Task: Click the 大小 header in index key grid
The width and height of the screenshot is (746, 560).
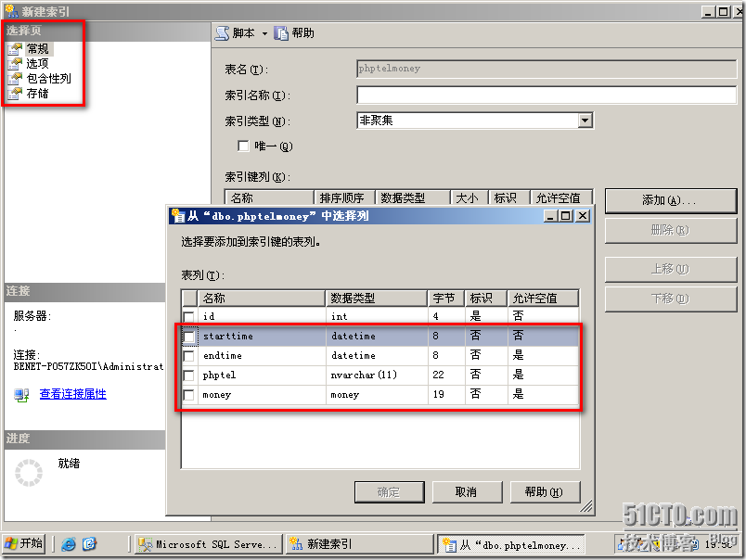Action: [x=469, y=197]
